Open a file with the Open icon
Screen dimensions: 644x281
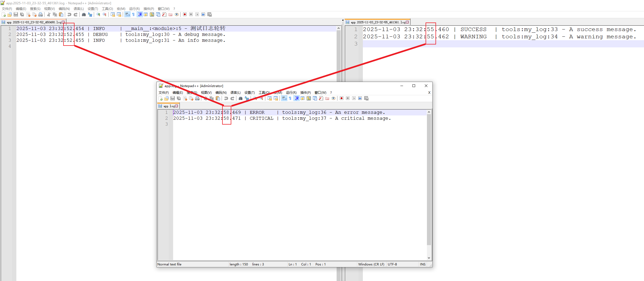pos(10,14)
